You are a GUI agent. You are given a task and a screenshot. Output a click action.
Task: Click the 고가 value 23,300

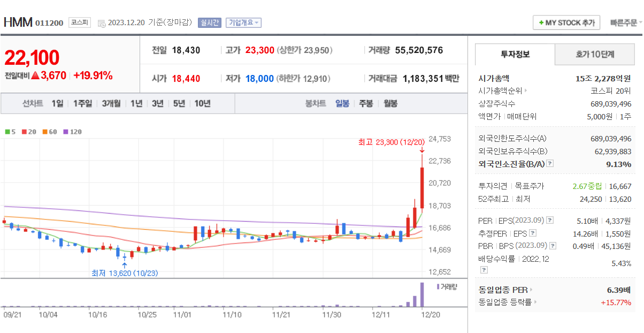259,50
